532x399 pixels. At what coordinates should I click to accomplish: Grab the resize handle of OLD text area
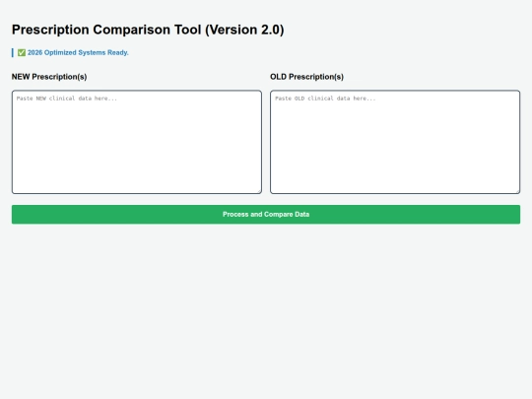pos(517,191)
